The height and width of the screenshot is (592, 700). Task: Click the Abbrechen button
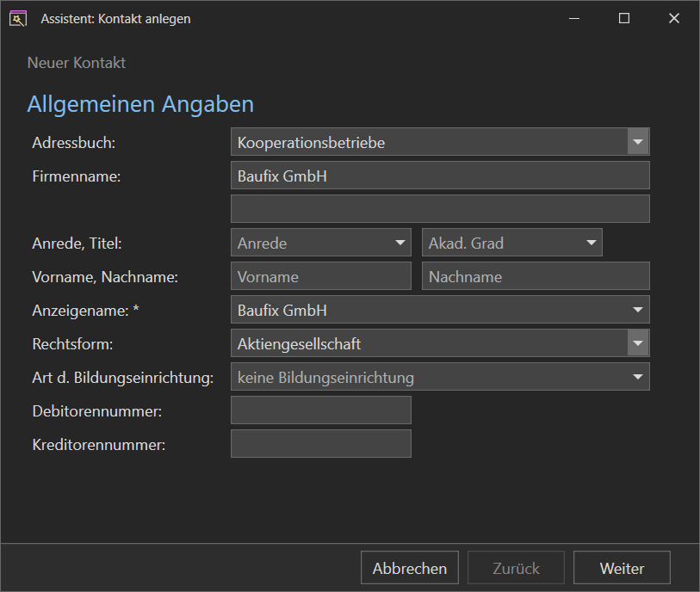(410, 567)
